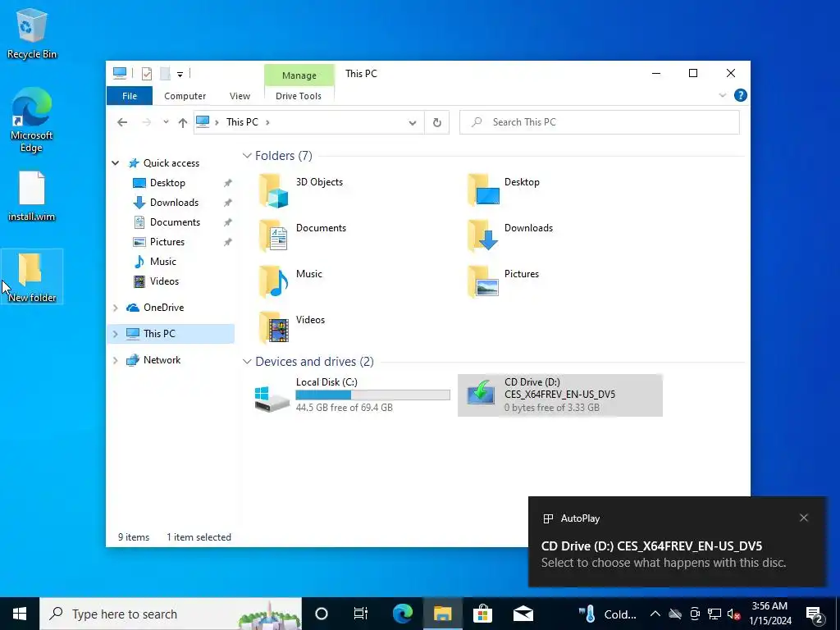Open Recent locations dropdown arrow
Screen dimensions: 840x630
166,122
